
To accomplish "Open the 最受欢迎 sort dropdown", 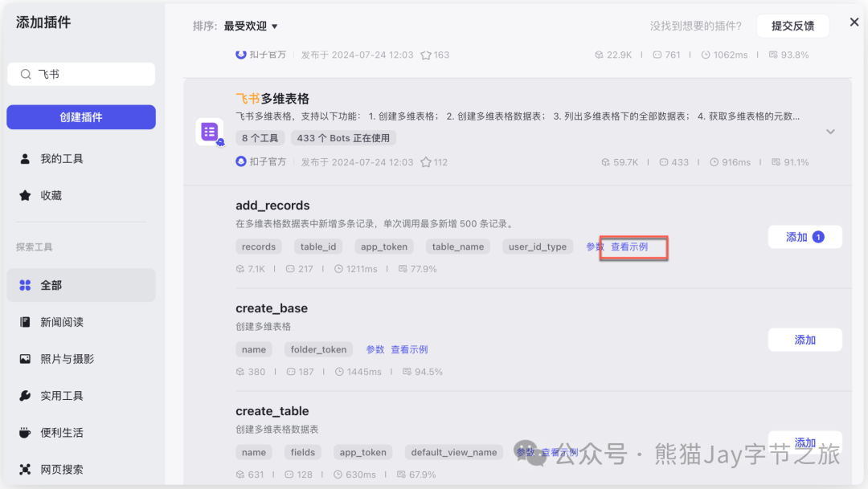I will click(x=250, y=26).
